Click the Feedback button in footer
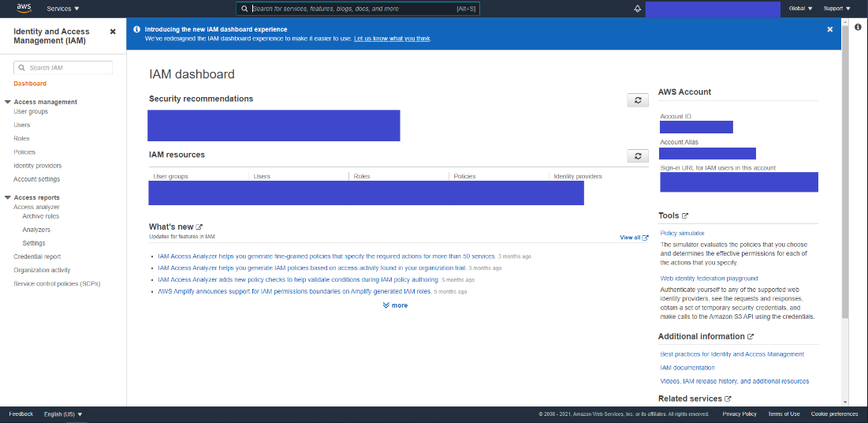The height and width of the screenshot is (423, 868). (x=21, y=414)
